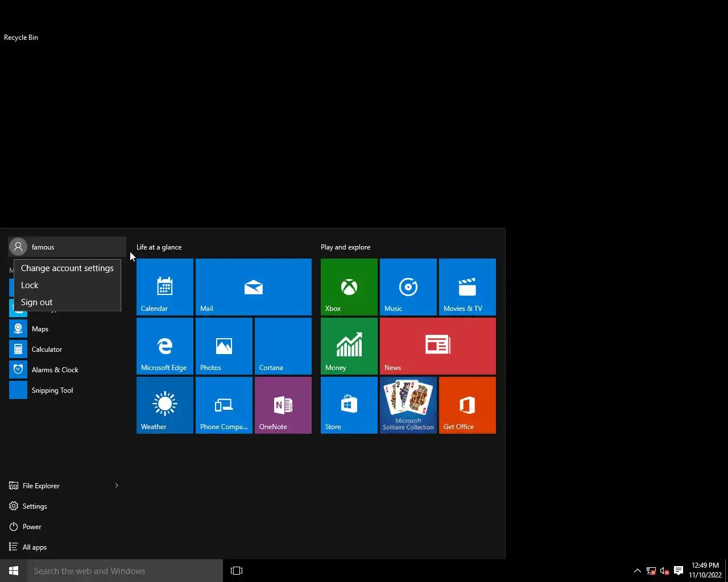Open the Weather tile

tap(165, 405)
